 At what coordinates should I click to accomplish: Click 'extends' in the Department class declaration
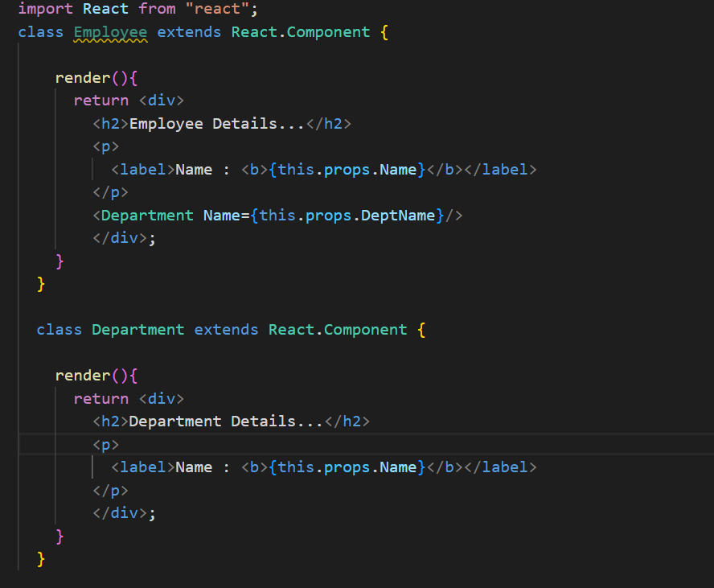[x=226, y=330]
